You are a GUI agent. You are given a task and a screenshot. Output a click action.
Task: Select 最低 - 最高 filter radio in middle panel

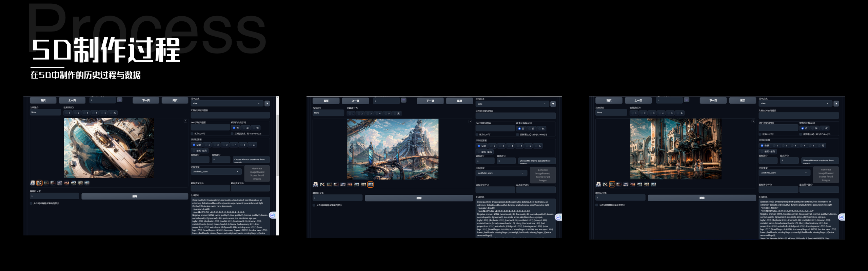point(479,152)
